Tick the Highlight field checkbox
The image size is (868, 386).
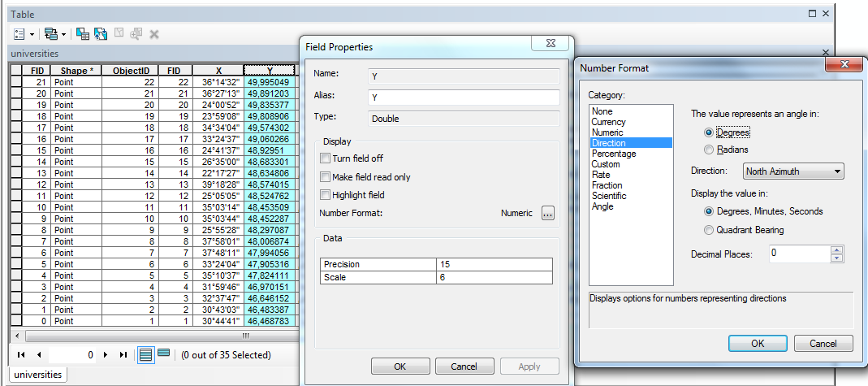tap(326, 195)
